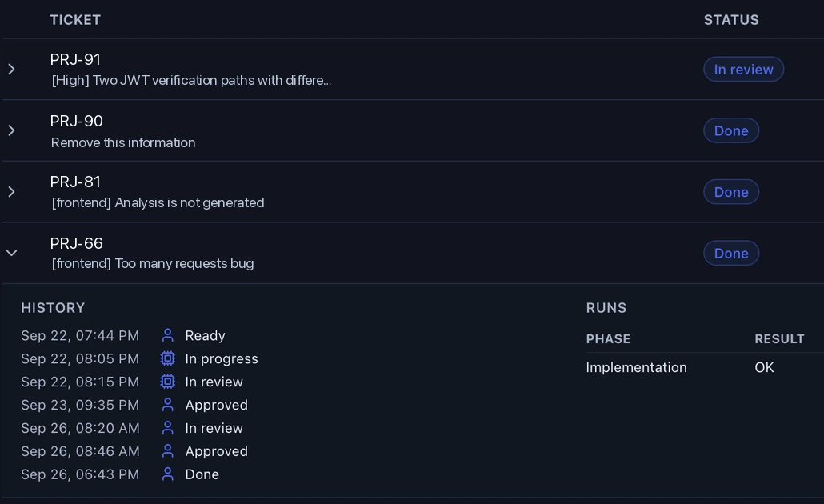The width and height of the screenshot is (824, 504).
Task: Expand the PRJ-91 ticket row
Action: [11, 69]
